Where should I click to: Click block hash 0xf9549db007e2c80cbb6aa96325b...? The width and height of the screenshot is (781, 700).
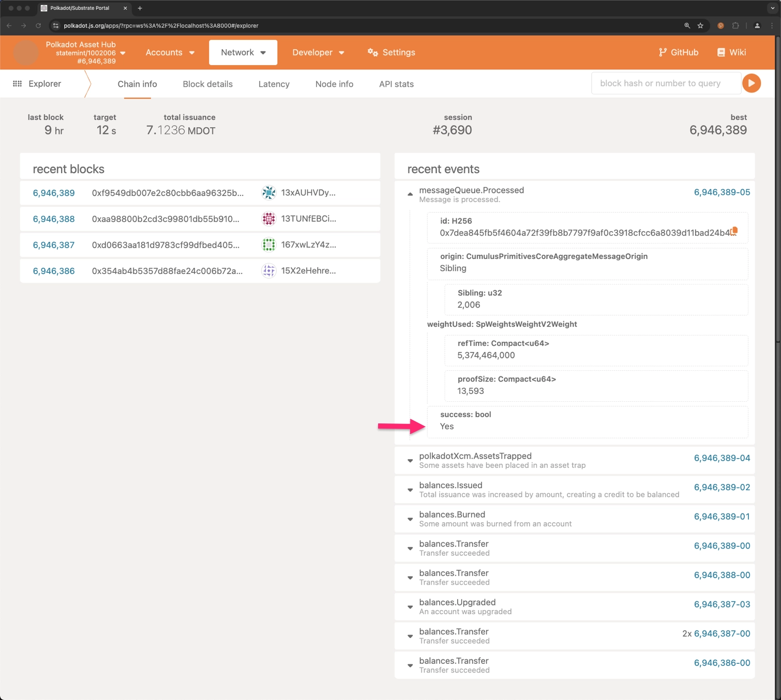tap(168, 193)
